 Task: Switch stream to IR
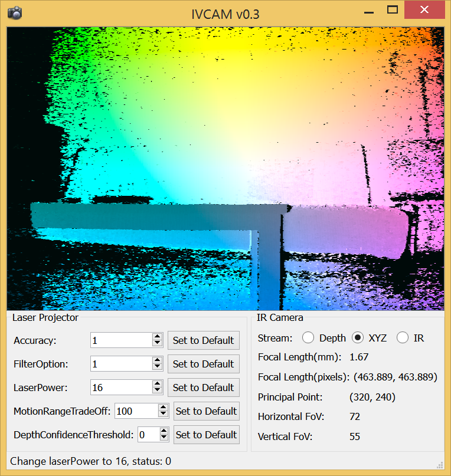[x=403, y=338]
